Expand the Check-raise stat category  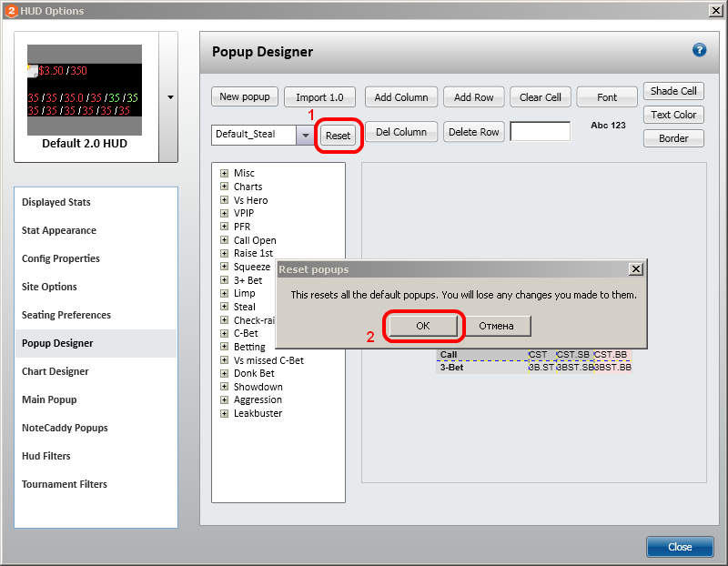(x=224, y=319)
